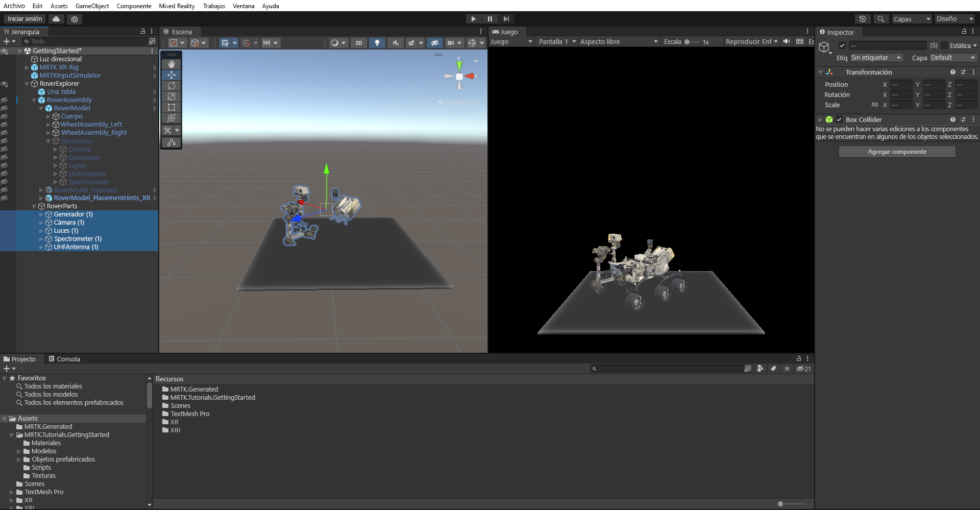The image size is (980, 510).
Task: Click the Step forward button
Action: pyautogui.click(x=506, y=19)
